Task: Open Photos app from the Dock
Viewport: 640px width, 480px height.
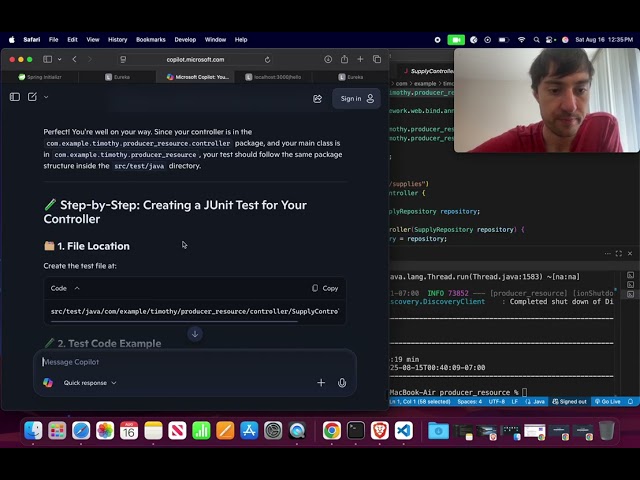Action: tap(105, 431)
